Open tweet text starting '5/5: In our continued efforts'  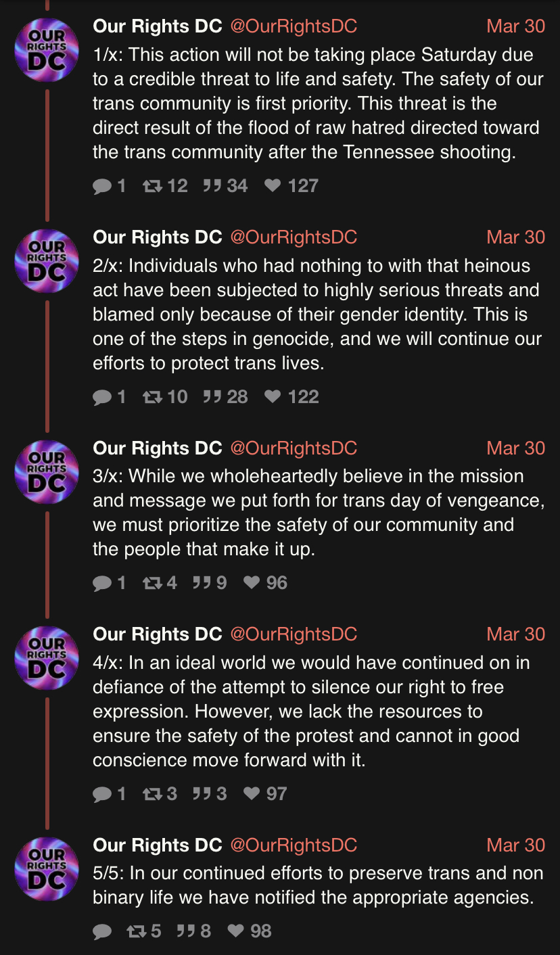318,885
